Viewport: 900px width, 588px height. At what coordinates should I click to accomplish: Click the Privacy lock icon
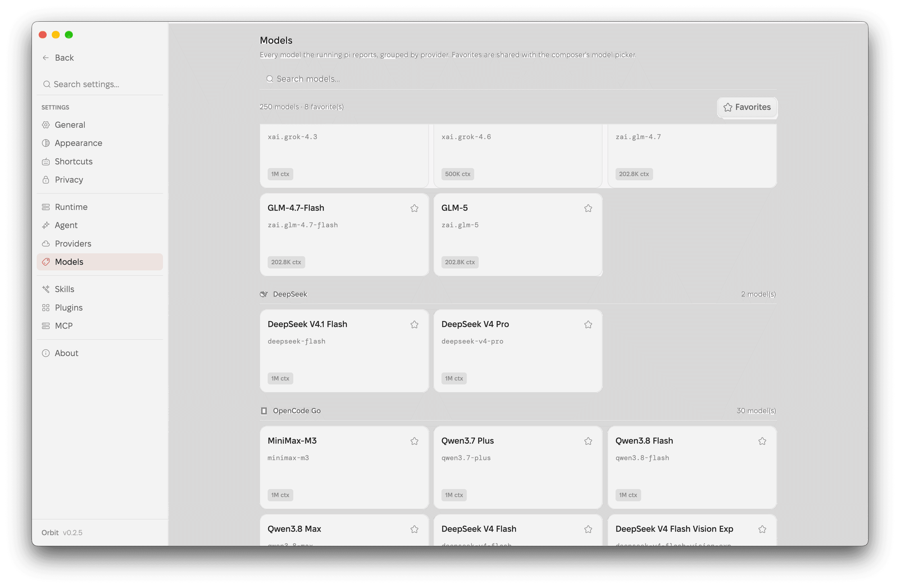[x=46, y=179]
